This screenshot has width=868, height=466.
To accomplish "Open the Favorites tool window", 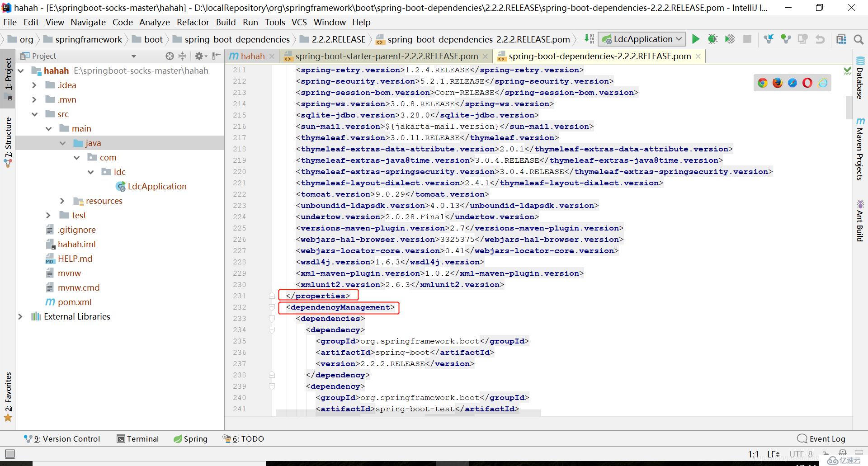I will 8,397.
